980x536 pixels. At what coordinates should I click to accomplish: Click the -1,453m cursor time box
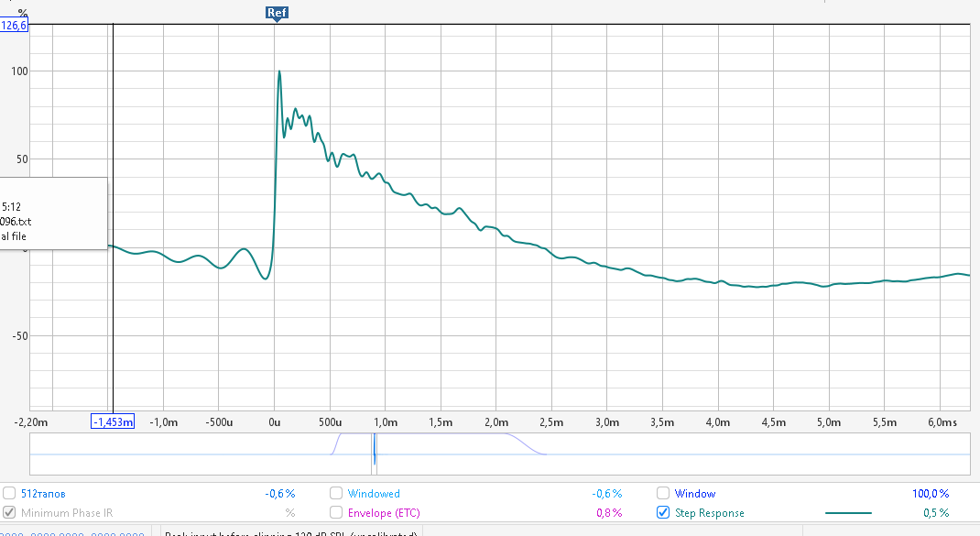click(x=113, y=421)
